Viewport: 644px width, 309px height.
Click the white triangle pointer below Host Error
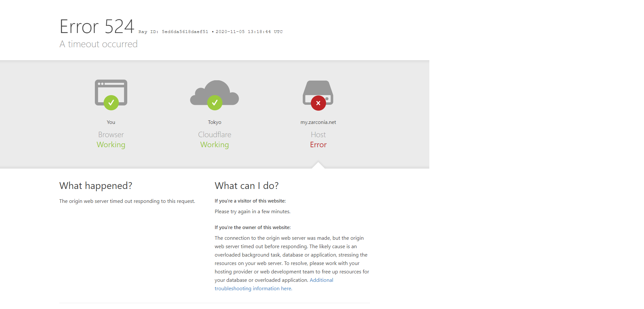pyautogui.click(x=318, y=165)
